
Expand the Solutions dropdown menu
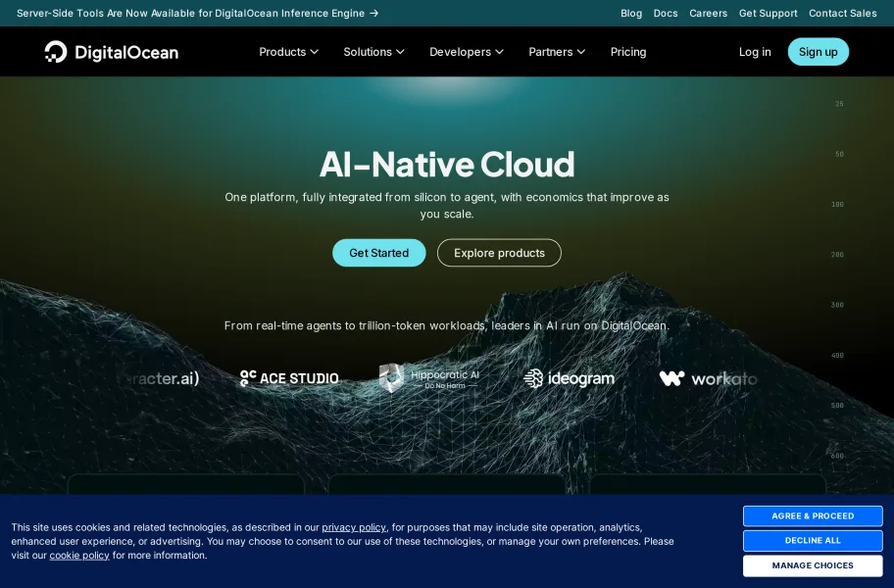373,52
